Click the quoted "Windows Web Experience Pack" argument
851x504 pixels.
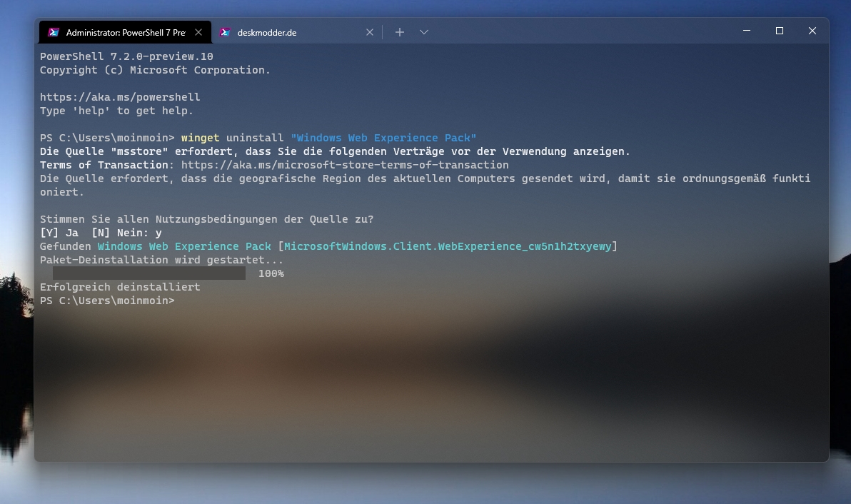pyautogui.click(x=383, y=138)
